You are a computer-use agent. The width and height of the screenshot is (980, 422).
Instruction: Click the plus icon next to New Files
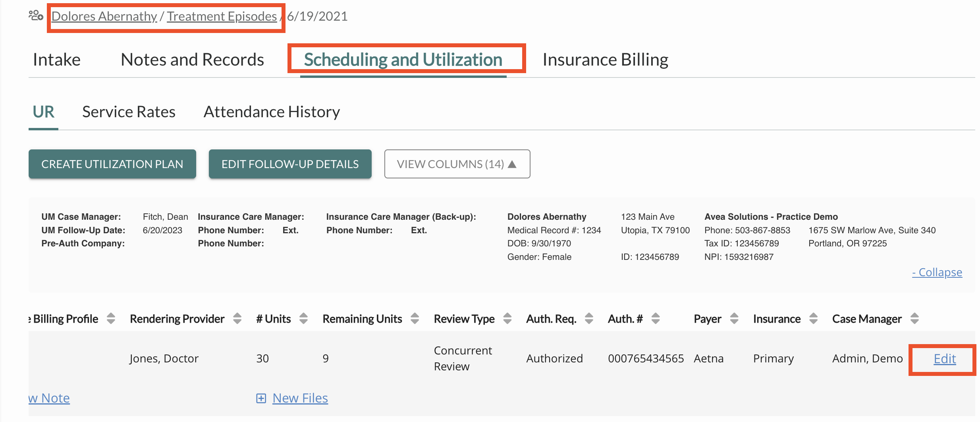pyautogui.click(x=261, y=398)
